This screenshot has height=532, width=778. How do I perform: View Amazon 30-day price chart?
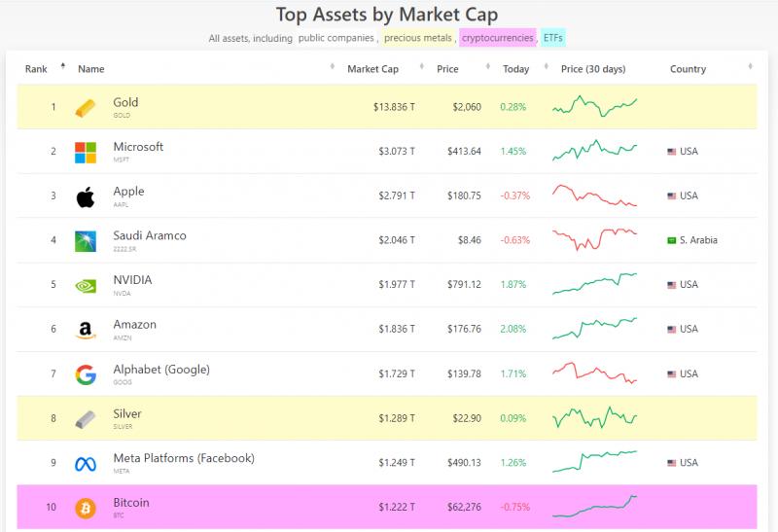pyautogui.click(x=594, y=328)
